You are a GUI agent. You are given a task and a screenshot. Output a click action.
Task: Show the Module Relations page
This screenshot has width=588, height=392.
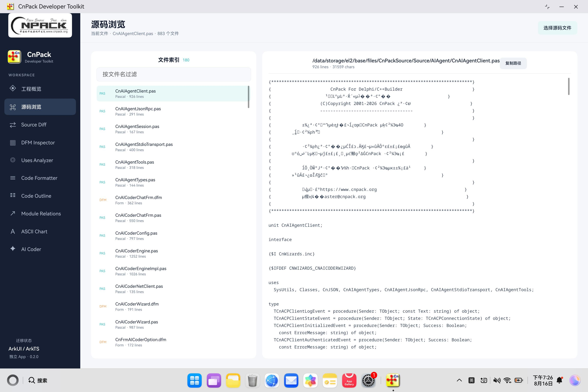pos(40,214)
